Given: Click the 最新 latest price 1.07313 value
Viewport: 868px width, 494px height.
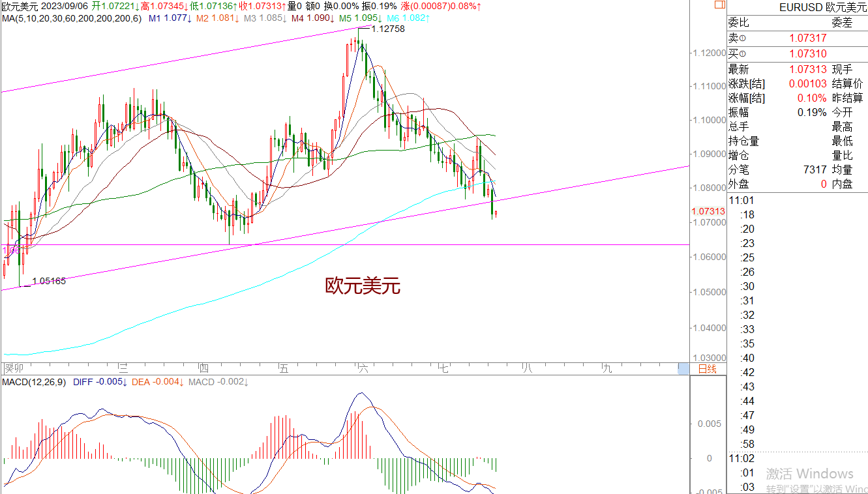Looking at the screenshot, I should [x=808, y=69].
